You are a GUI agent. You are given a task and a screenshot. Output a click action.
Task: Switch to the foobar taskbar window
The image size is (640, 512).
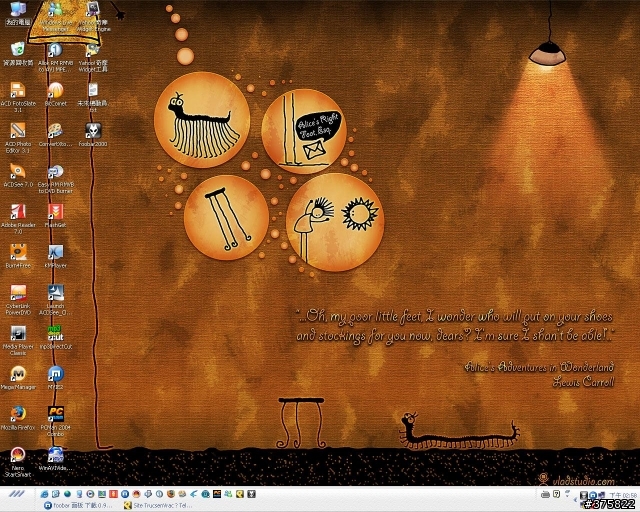[78, 505]
